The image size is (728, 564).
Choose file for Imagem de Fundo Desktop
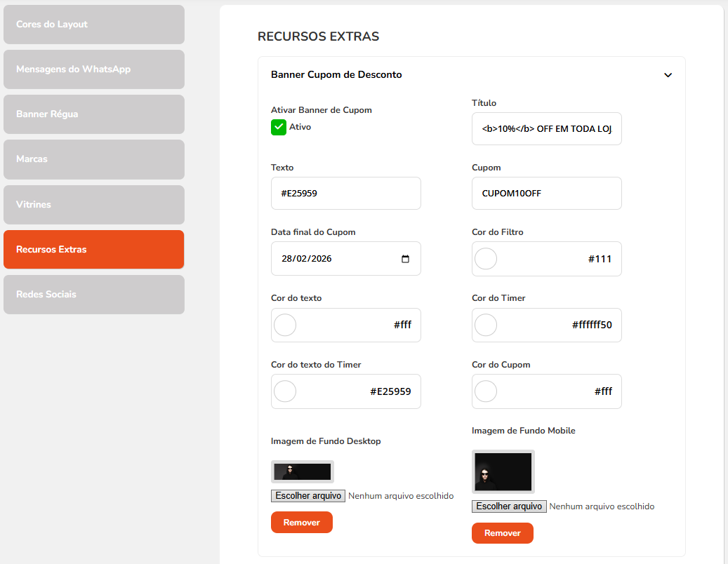click(308, 496)
